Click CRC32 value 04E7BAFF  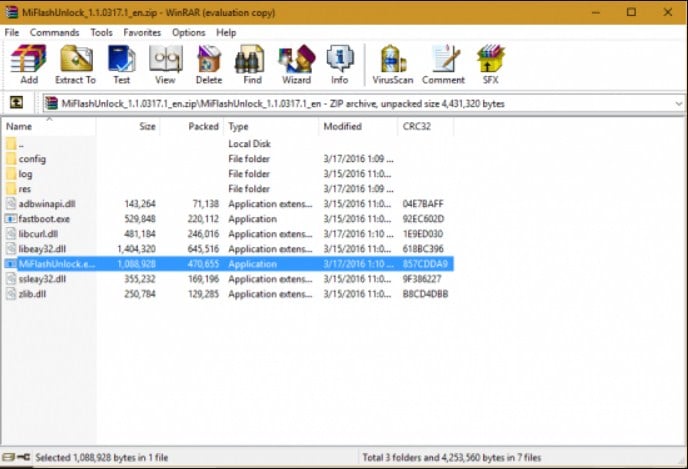tap(423, 204)
